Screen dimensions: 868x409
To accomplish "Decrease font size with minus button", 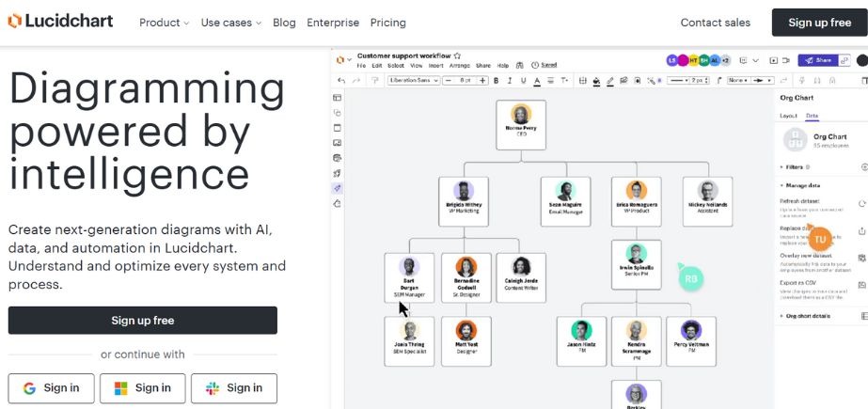I will (x=449, y=81).
